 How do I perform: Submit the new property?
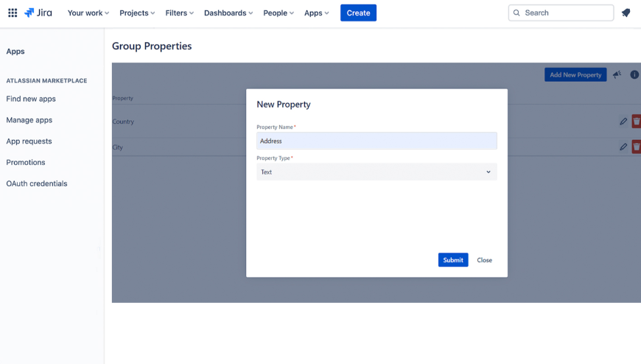(453, 259)
